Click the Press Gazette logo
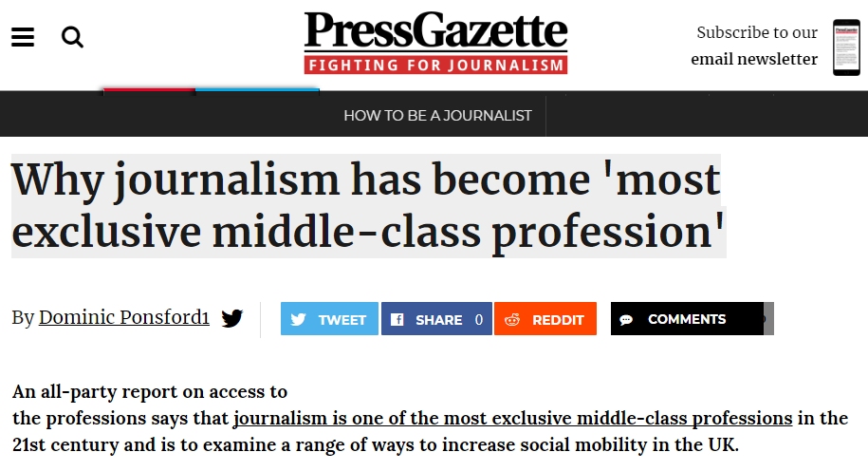The height and width of the screenshot is (471, 868). tap(435, 32)
